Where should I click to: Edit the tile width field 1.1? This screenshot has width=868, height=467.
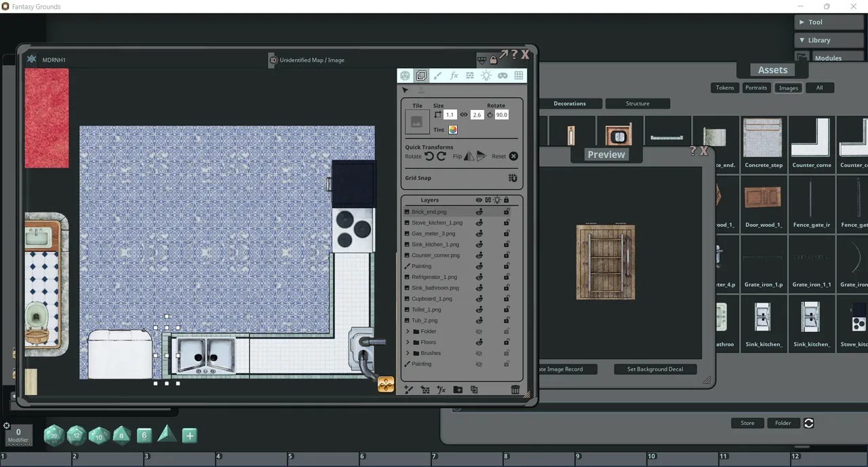click(450, 115)
